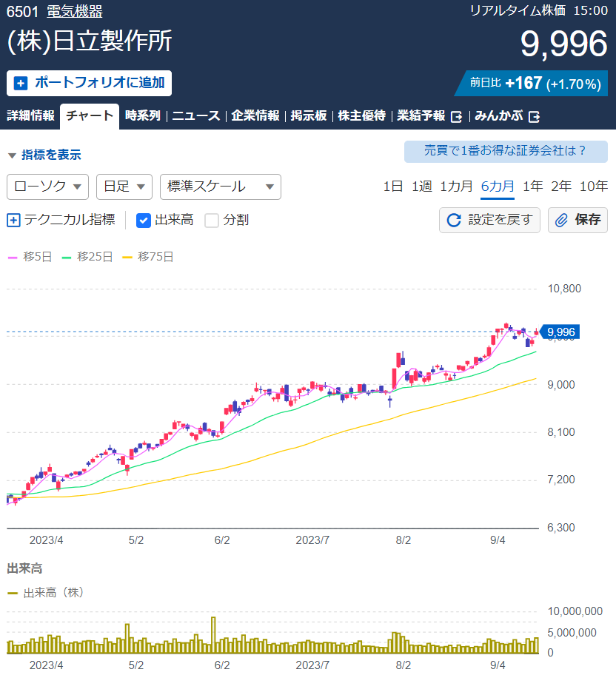Viewport: 616px width, 675px height.
Task: Open the 日足 interval dropdown
Action: tap(124, 187)
